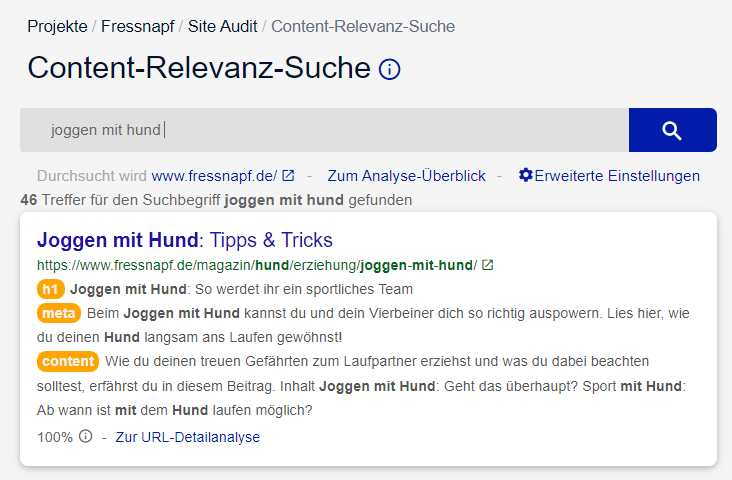This screenshot has width=732, height=480.
Task: Open Zum Analyse-Überblick link
Action: [406, 176]
